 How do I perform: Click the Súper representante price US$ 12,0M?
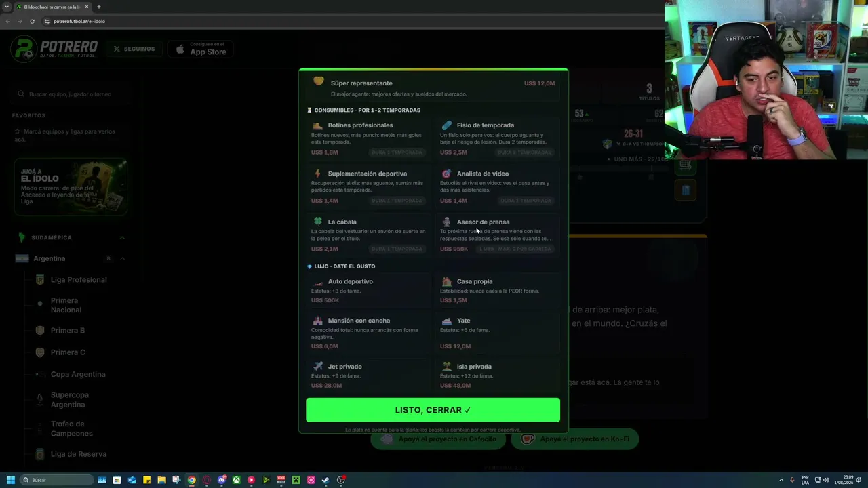539,83
